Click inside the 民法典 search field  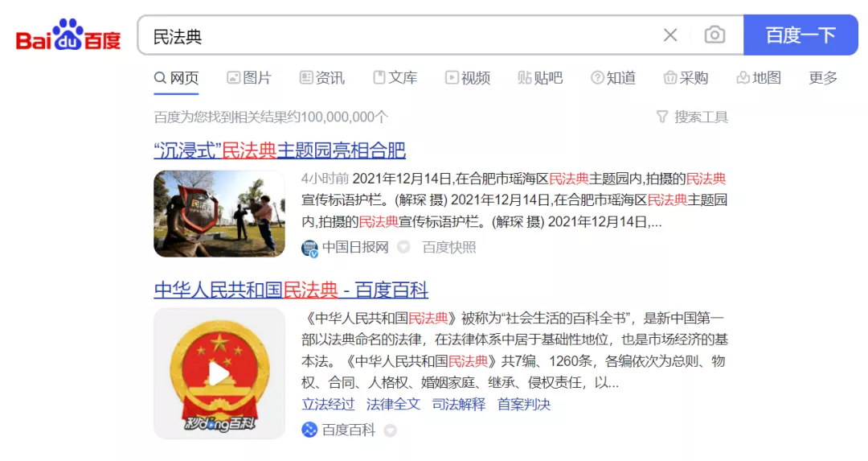pyautogui.click(x=402, y=35)
